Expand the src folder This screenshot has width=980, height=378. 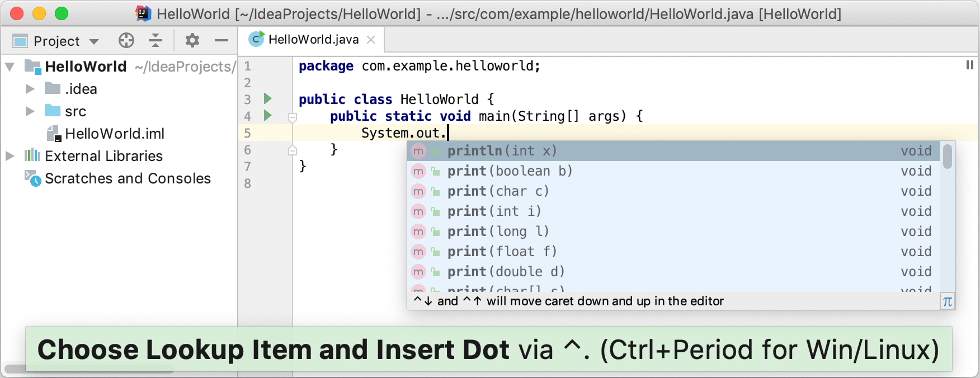click(x=30, y=111)
